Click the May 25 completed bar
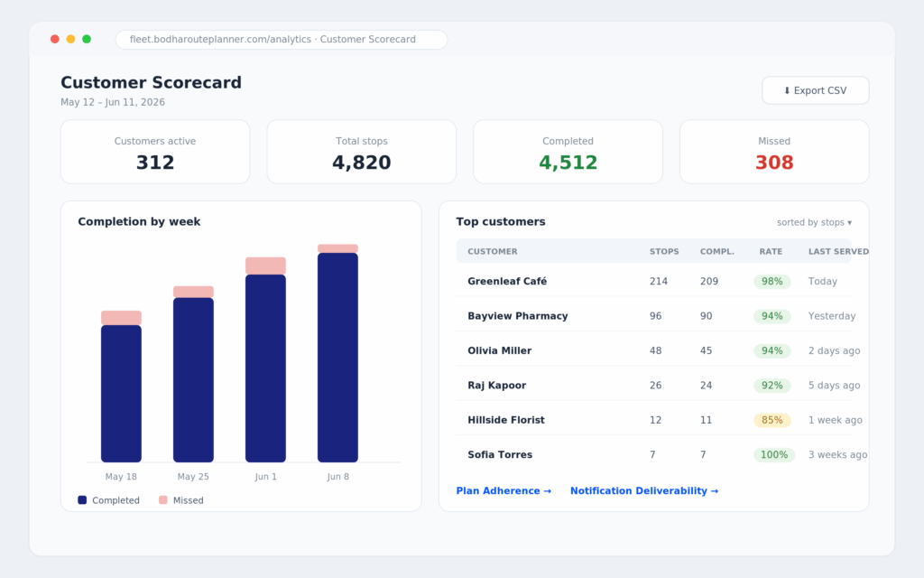 click(193, 380)
